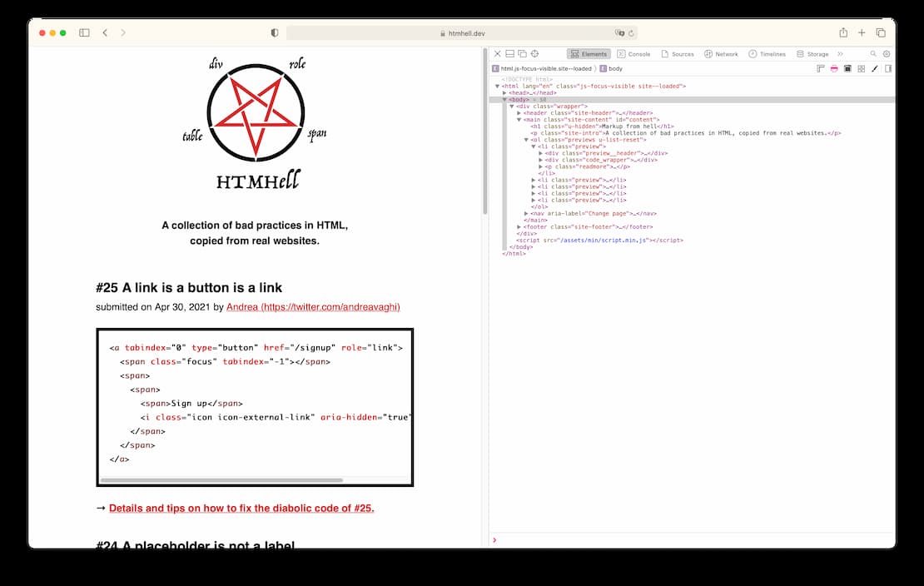The height and width of the screenshot is (586, 924).
Task: Click the '#25 A link is a button is a link' heading
Action: click(x=189, y=288)
